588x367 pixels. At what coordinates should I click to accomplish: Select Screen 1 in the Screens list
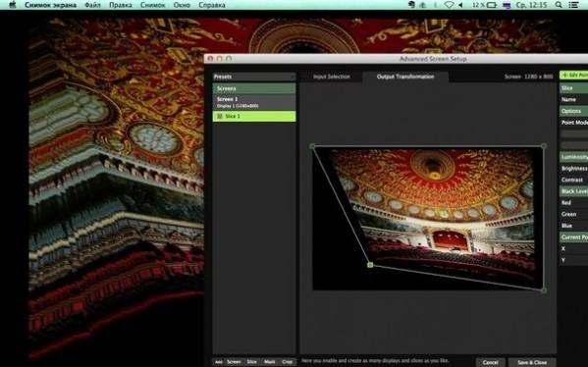254,102
